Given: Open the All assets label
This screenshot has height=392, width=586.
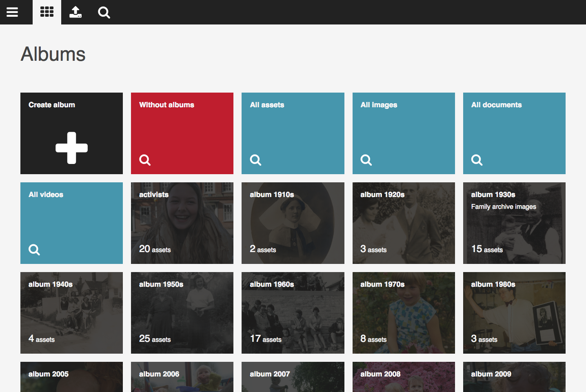Looking at the screenshot, I should coord(267,105).
